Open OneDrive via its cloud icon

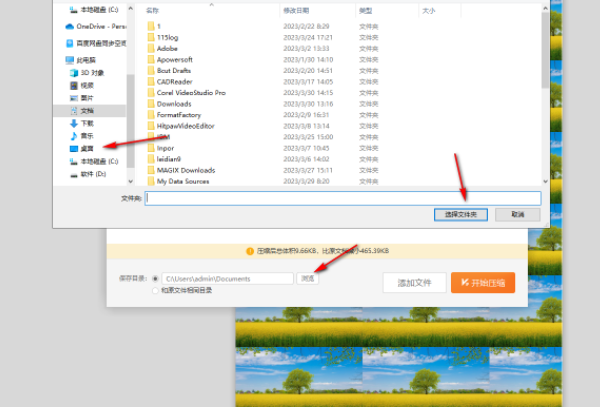click(69, 26)
